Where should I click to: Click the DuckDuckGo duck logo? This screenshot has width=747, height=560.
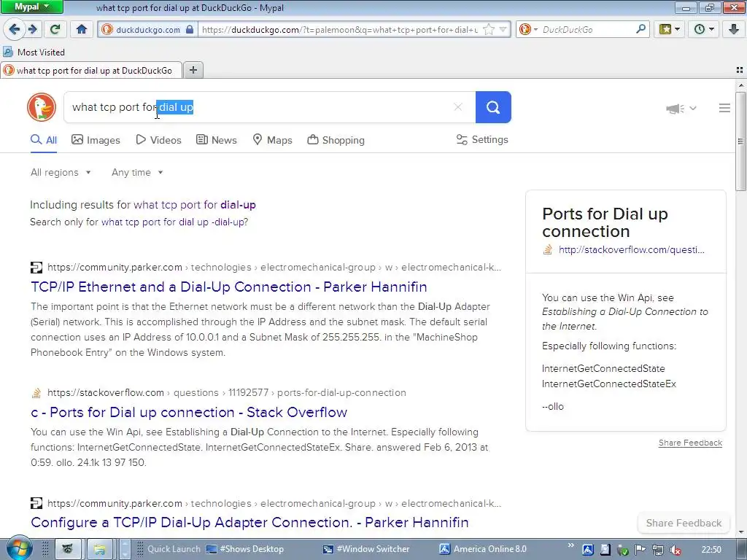pos(42,106)
